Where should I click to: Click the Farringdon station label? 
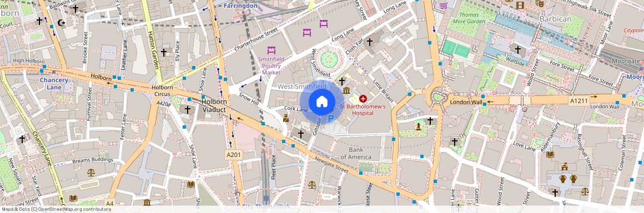[x=241, y=6]
